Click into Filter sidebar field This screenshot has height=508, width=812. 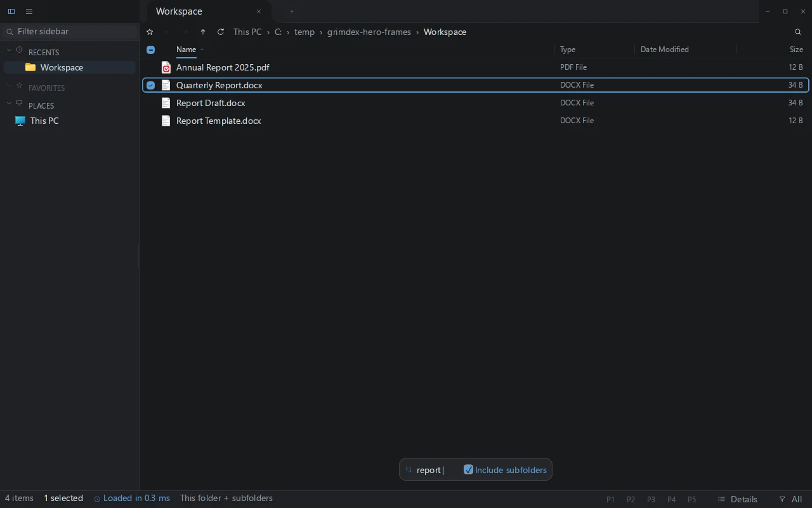(70, 31)
